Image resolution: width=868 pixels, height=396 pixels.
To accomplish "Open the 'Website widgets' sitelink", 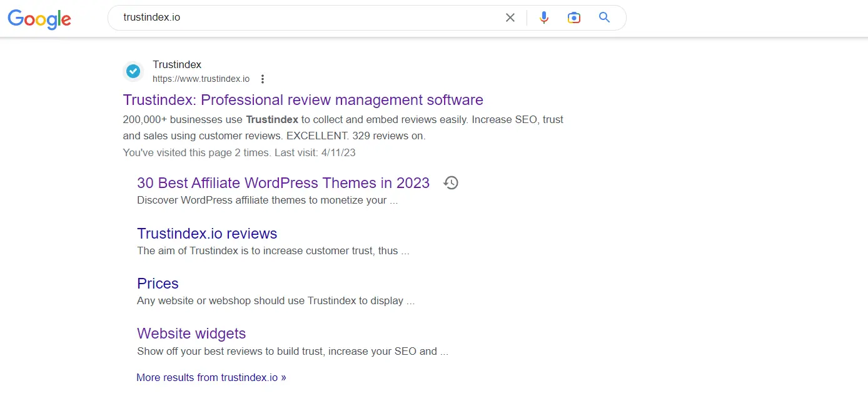I will tap(191, 334).
